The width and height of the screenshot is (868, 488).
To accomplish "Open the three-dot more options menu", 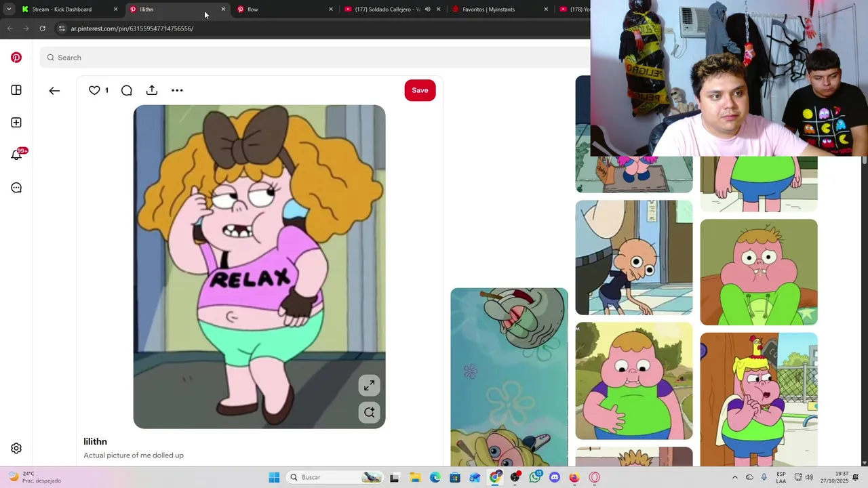I will click(177, 90).
